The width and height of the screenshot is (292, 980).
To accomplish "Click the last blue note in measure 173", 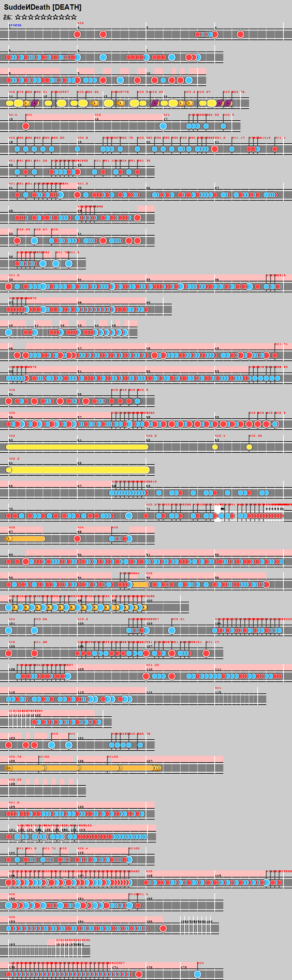I will click(197, 974).
